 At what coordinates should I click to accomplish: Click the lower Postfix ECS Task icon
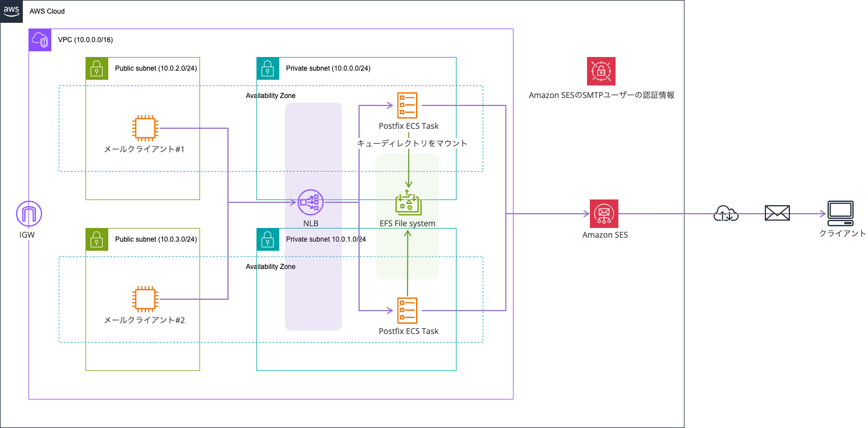click(407, 311)
